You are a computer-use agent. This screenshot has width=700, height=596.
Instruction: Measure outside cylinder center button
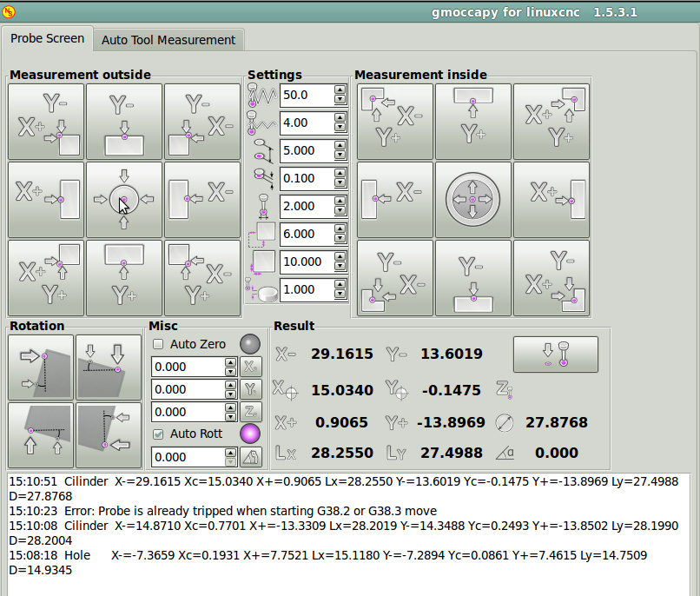pyautogui.click(x=124, y=200)
